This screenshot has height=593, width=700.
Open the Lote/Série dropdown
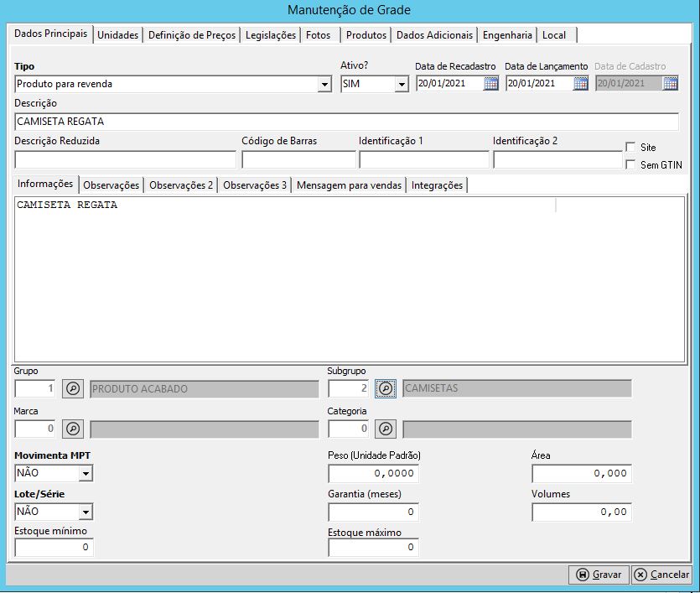pos(86,512)
